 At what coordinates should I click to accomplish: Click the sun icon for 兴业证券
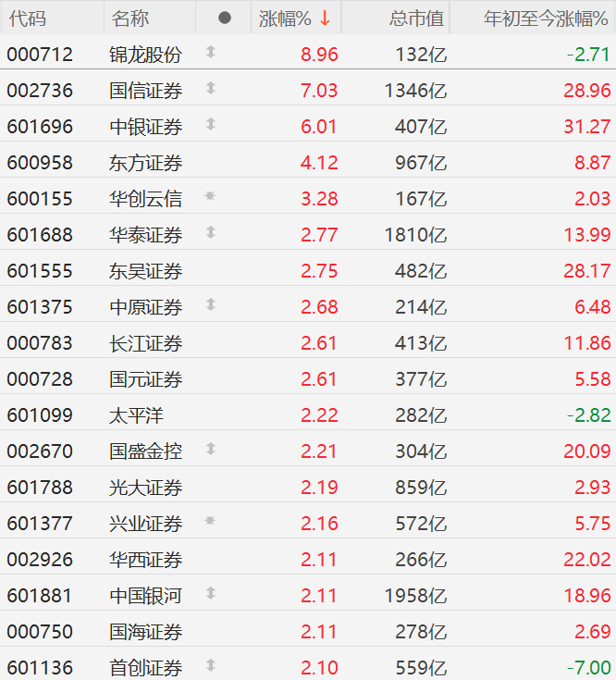click(x=210, y=520)
